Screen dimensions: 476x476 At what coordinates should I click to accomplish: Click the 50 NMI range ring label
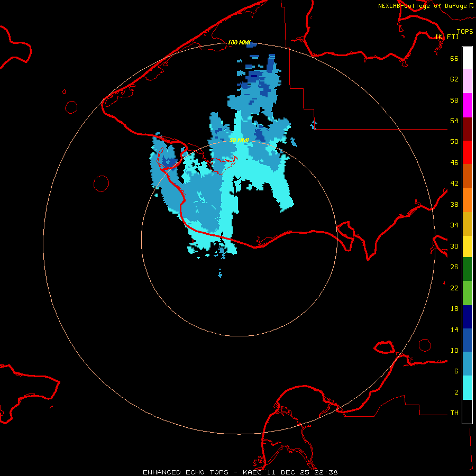click(x=239, y=140)
